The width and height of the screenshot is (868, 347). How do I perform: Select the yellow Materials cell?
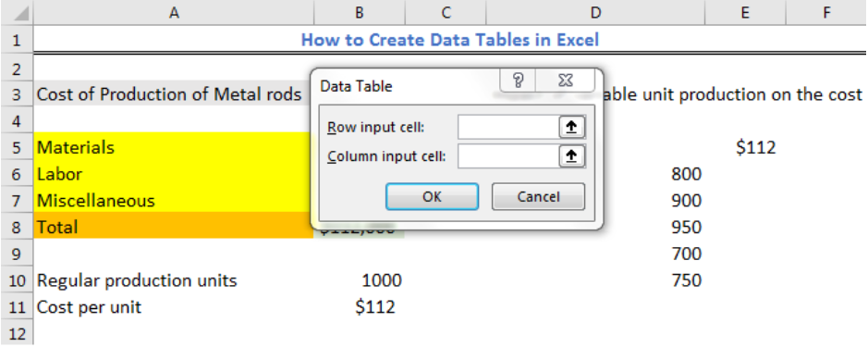174,147
